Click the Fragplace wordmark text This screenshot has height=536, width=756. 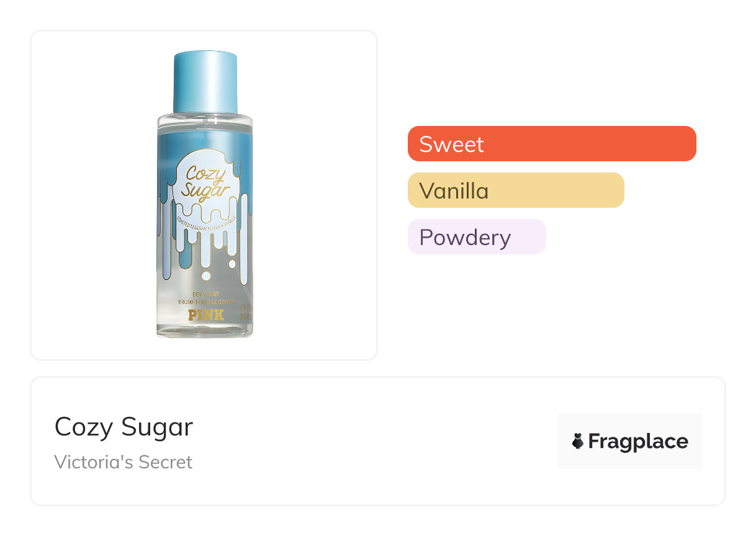pos(638,442)
